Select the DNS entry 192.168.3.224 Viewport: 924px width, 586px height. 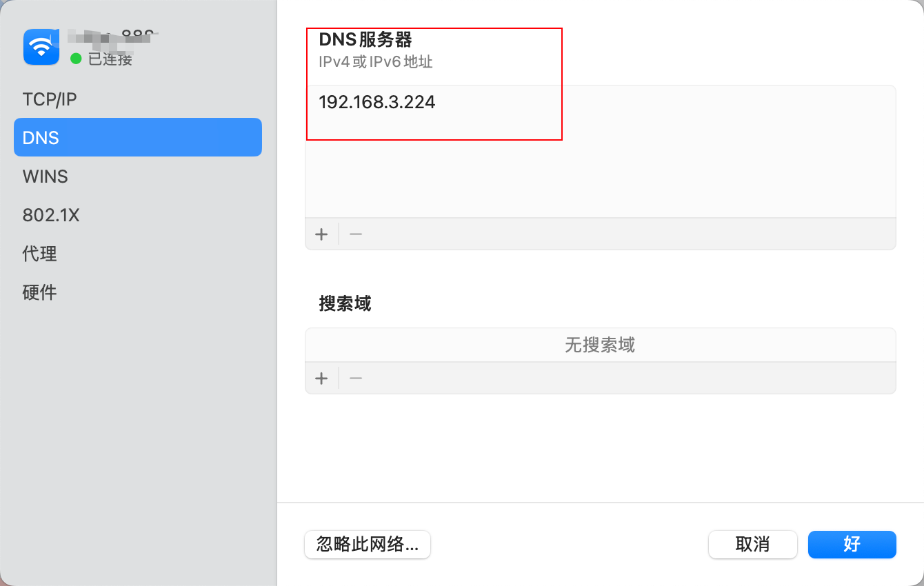(x=377, y=102)
